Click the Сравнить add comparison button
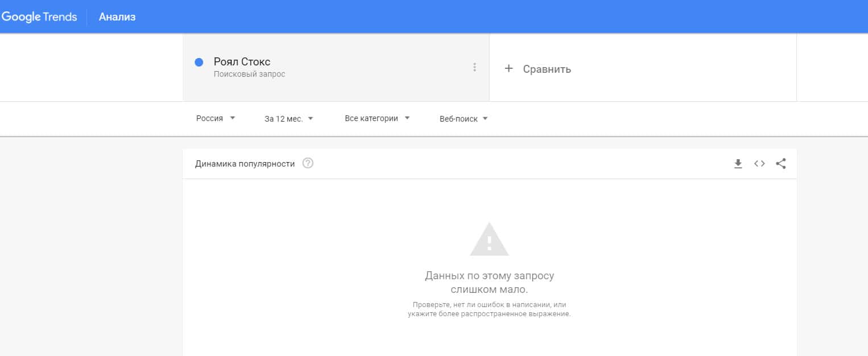868x356 pixels. coord(546,69)
